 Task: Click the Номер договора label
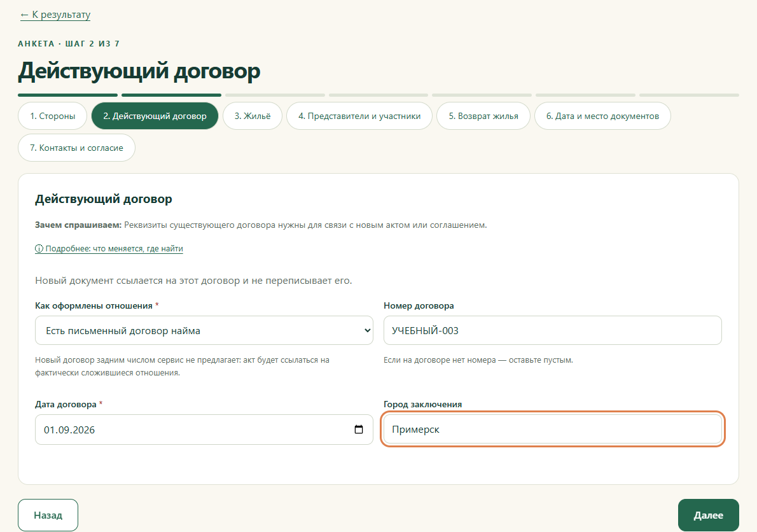coord(419,305)
